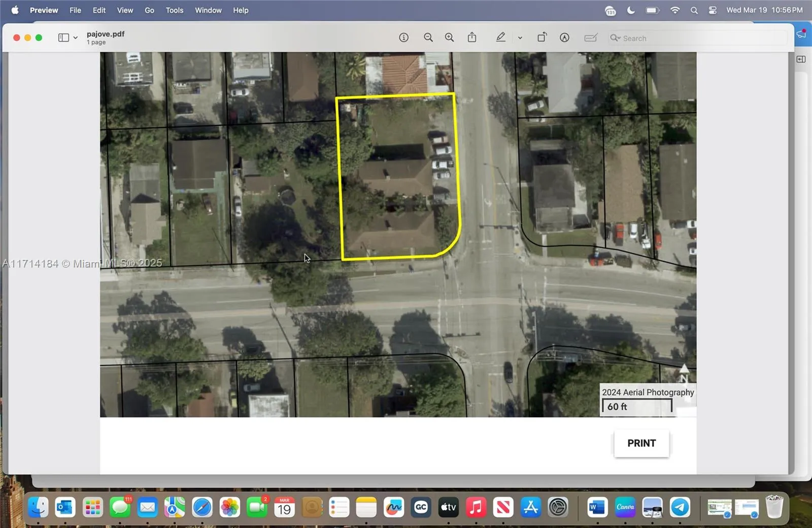The height and width of the screenshot is (528, 812).
Task: Select the highlight annotation icon
Action: tap(564, 37)
